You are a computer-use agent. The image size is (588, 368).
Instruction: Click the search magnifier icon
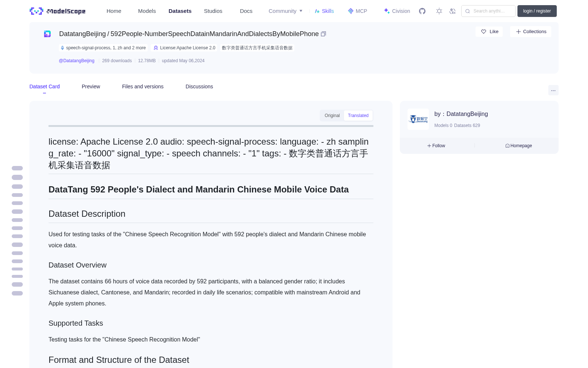coord(467,11)
